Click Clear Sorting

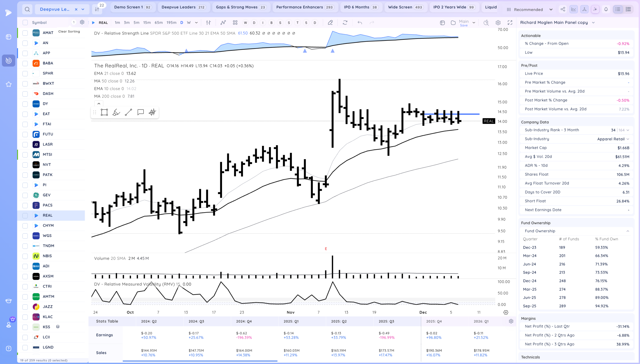[x=69, y=31]
